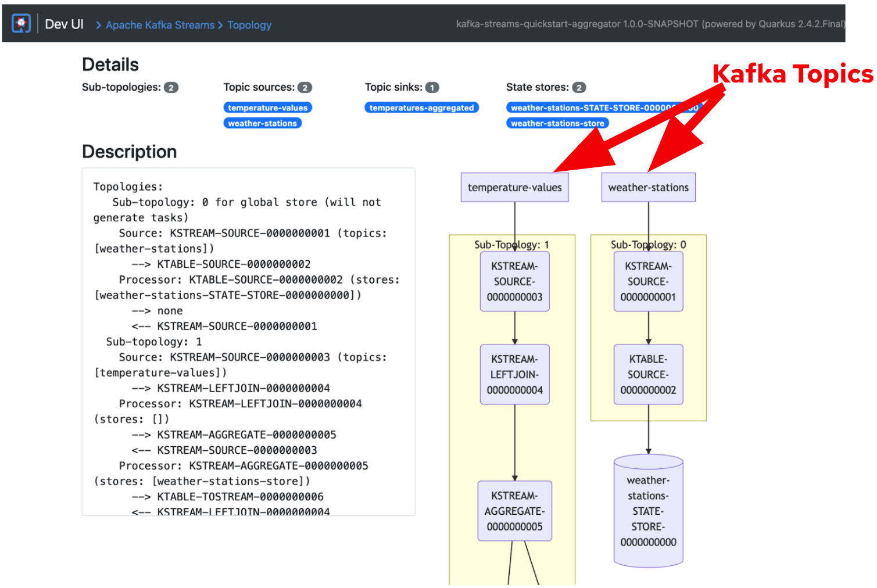The height and width of the screenshot is (588, 877).
Task: Click the Topic sources count badge
Action: coord(305,88)
